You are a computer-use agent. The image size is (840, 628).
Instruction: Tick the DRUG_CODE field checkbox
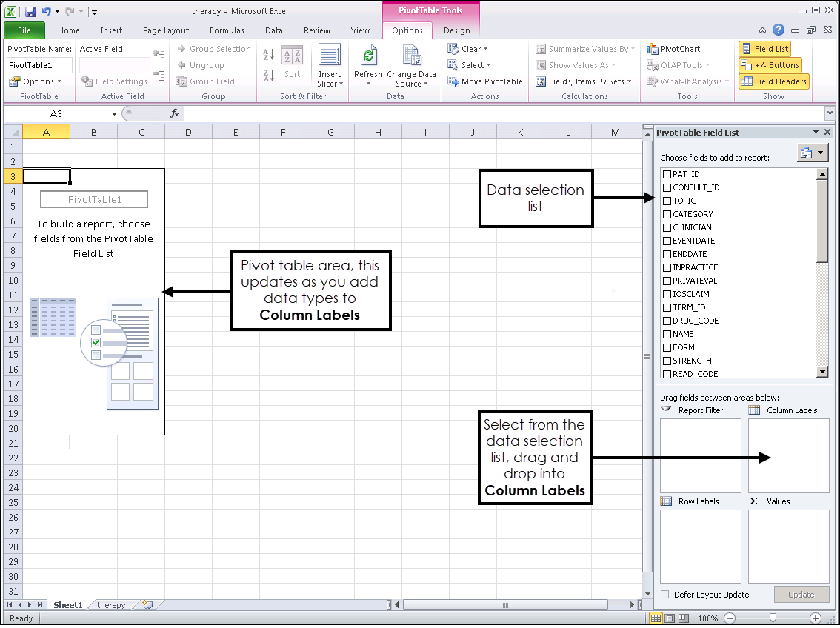click(x=667, y=321)
